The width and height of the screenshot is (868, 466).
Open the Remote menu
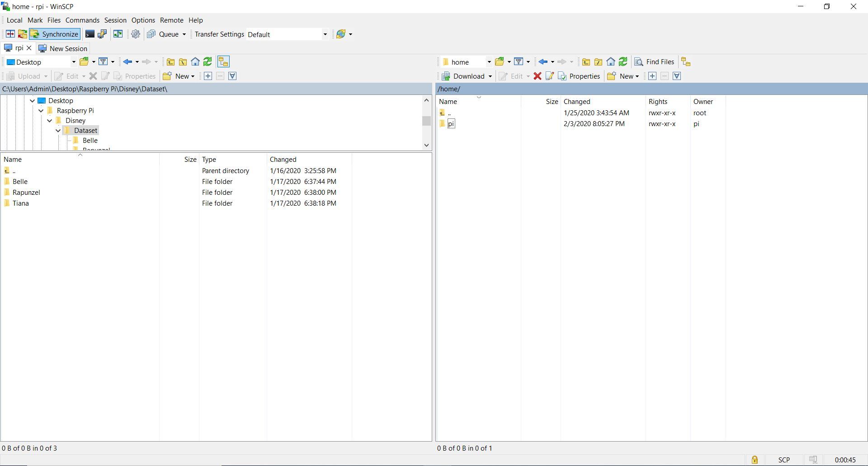(172, 20)
